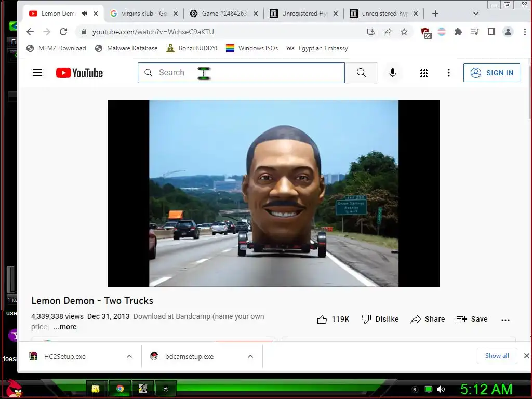Viewport: 532px width, 399px height.
Task: Click the YouTube search magnifier button
Action: 362,73
